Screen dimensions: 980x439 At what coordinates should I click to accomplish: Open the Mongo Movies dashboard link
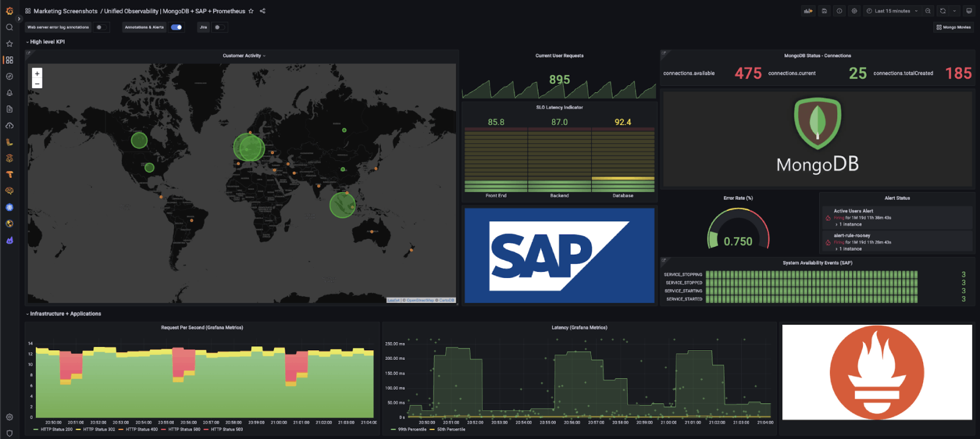954,27
